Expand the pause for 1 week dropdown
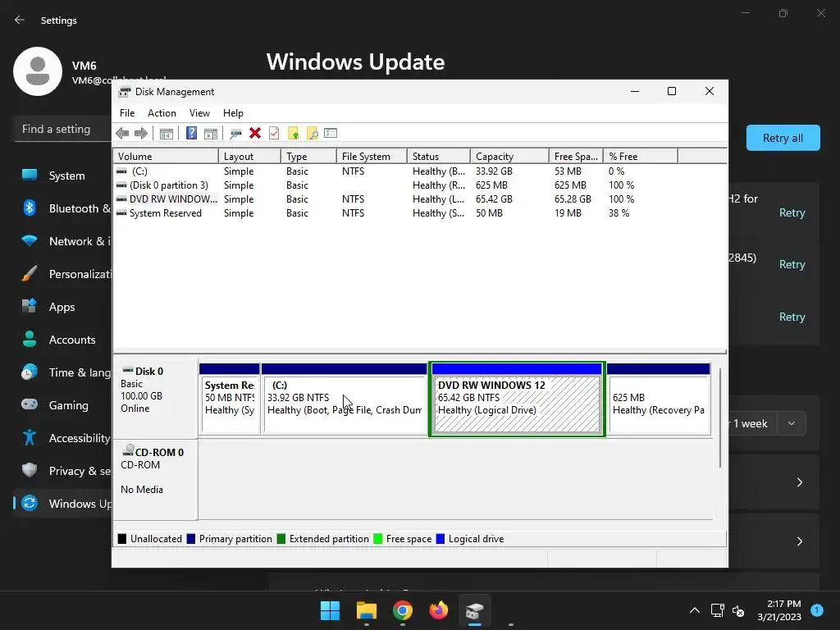The image size is (840, 630). [x=792, y=423]
